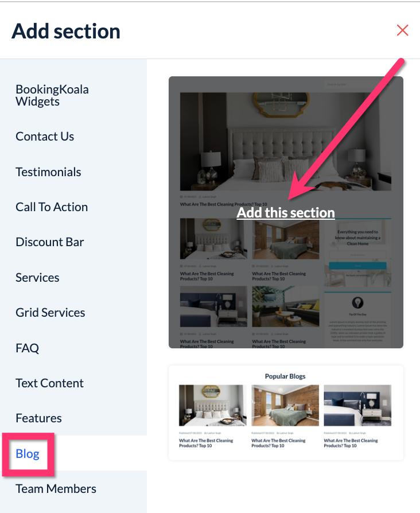Choose Features category
The image size is (420, 513).
[38, 418]
